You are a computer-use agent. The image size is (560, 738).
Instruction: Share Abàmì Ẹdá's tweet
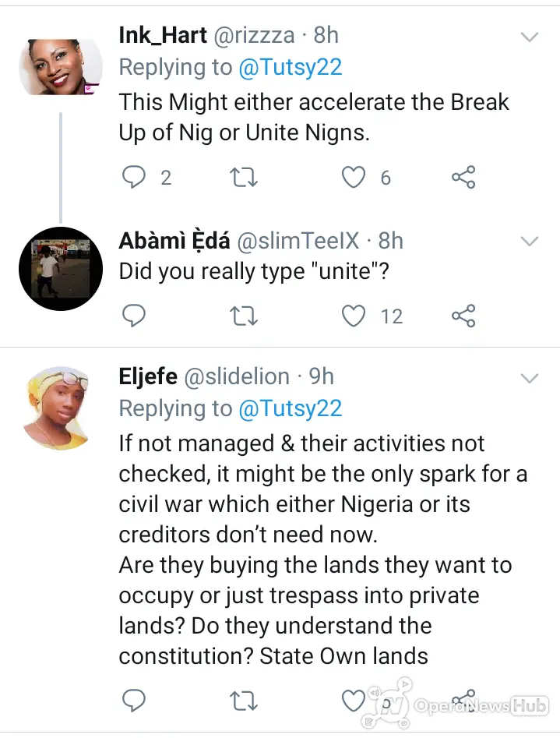coord(463,316)
